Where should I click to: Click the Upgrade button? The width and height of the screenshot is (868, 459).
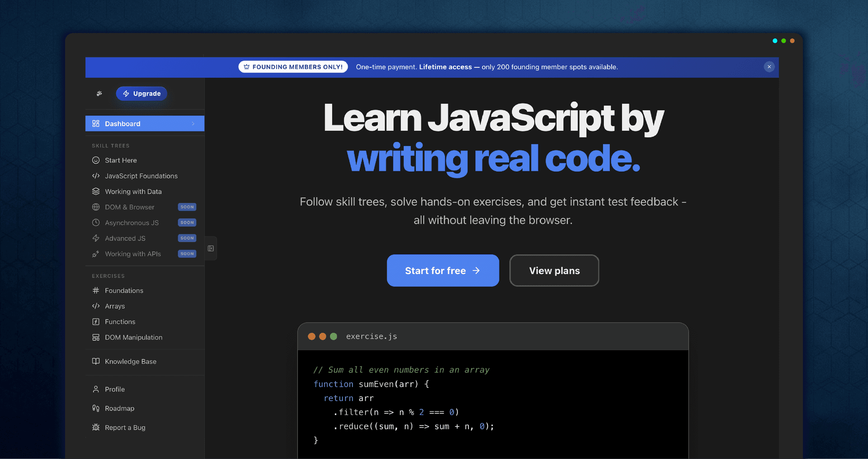(142, 94)
